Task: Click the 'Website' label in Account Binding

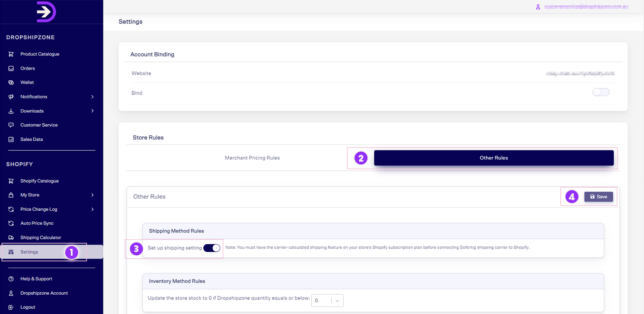Action: (x=141, y=74)
